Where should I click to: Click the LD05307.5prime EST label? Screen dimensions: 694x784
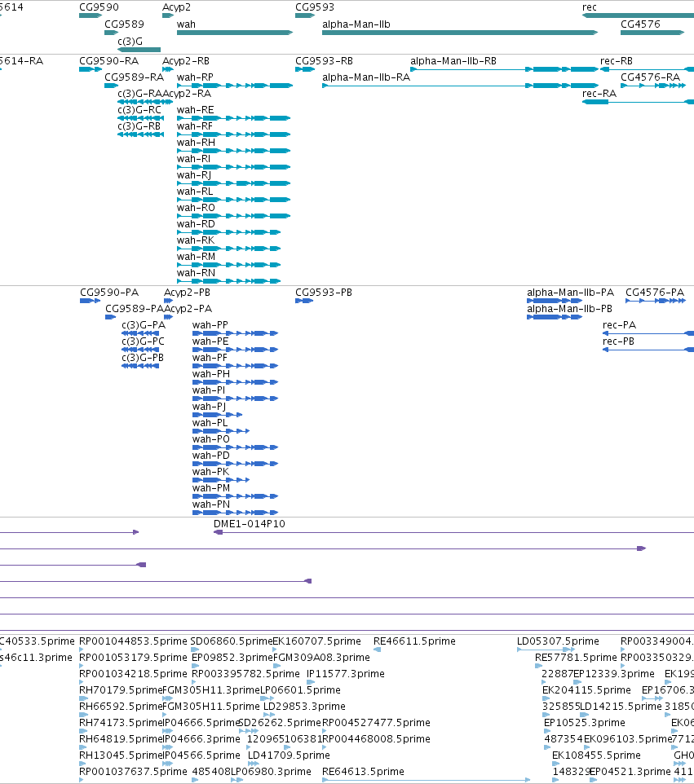coord(558,641)
